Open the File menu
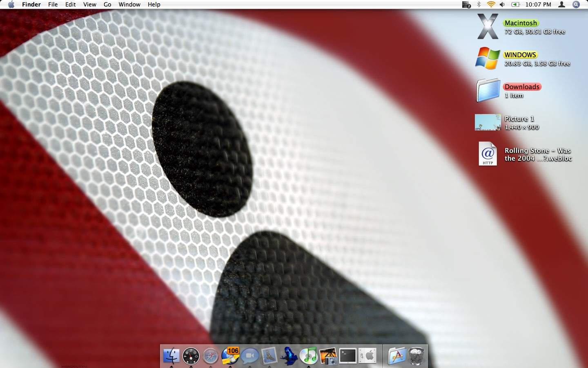 click(x=53, y=4)
